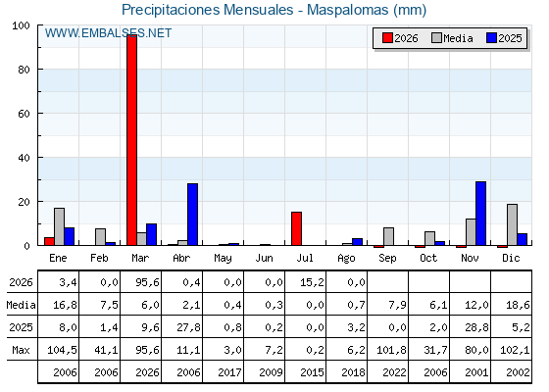Click the blue 2025 legend swatch

point(491,38)
